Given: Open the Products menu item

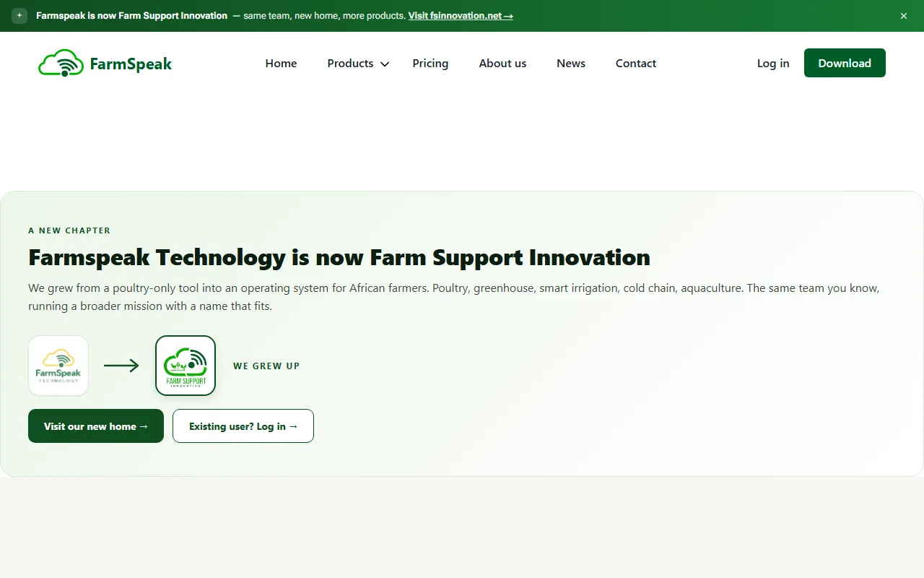Looking at the screenshot, I should point(350,64).
